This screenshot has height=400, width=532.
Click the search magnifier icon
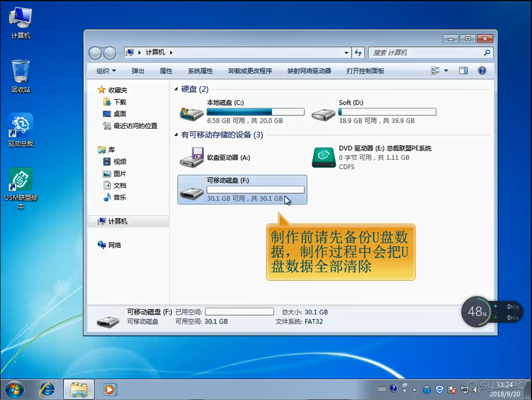coord(487,53)
